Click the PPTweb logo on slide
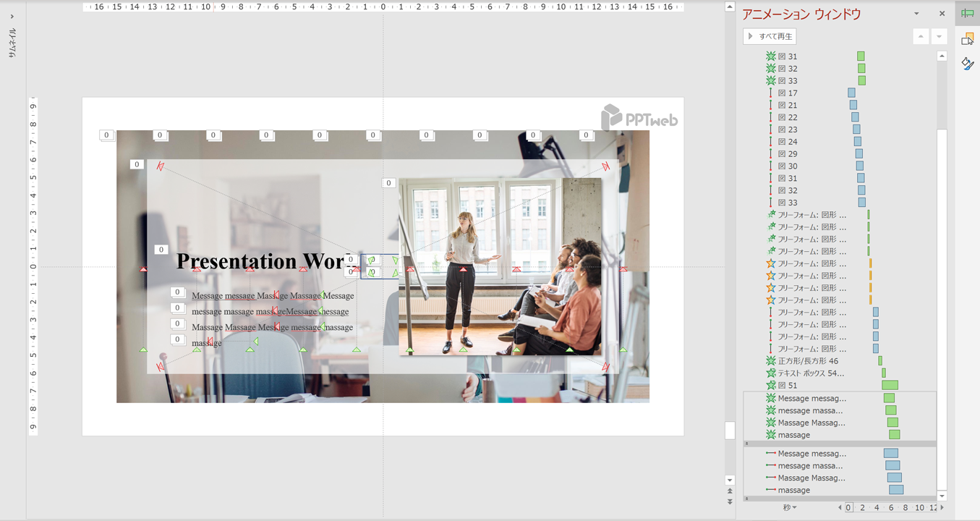The width and height of the screenshot is (980, 521). click(x=639, y=118)
